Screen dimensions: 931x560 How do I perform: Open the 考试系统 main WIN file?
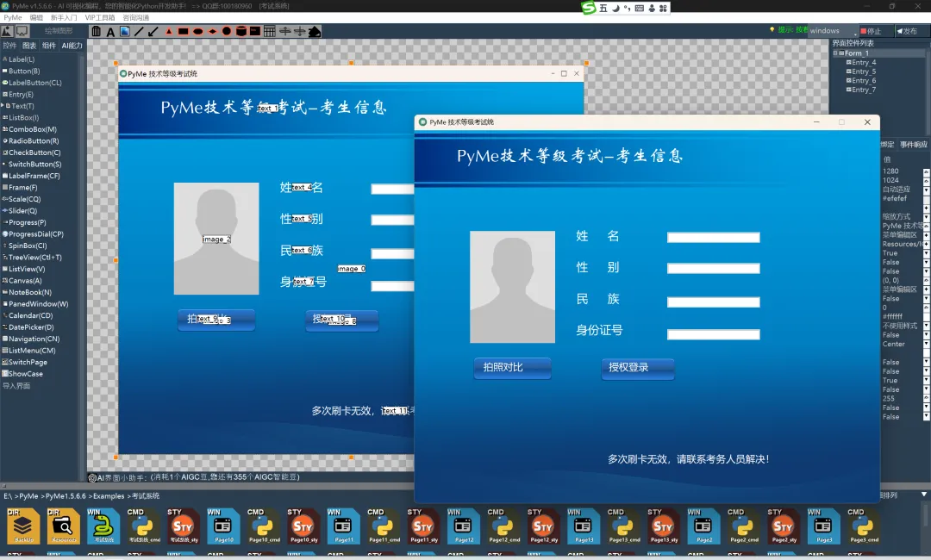[103, 526]
